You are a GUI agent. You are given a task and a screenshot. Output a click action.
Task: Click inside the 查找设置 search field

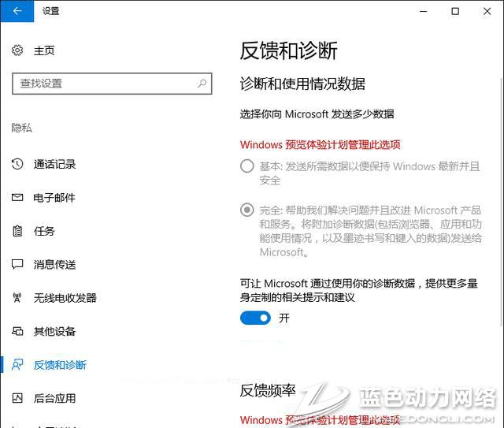(x=102, y=83)
